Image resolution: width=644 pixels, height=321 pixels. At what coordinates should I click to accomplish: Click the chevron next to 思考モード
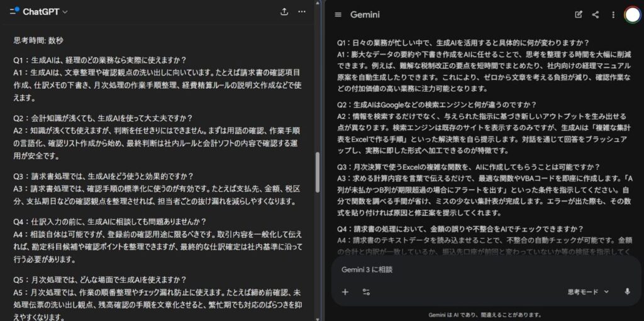(606, 291)
